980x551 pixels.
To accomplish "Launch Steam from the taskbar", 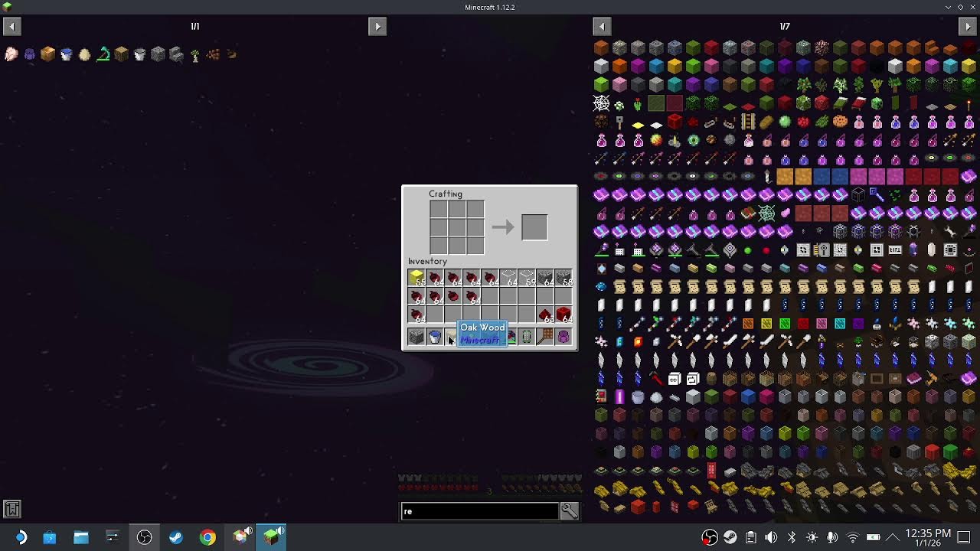I will pyautogui.click(x=176, y=537).
